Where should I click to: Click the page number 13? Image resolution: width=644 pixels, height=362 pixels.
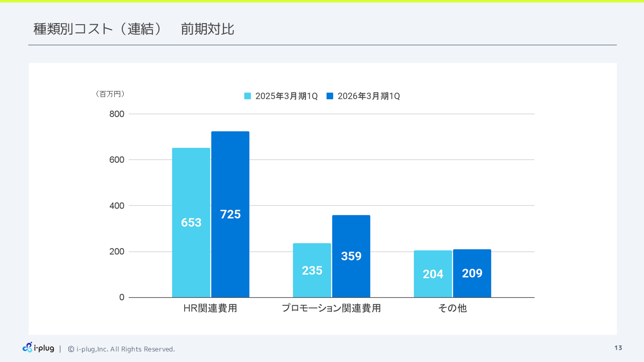click(619, 347)
